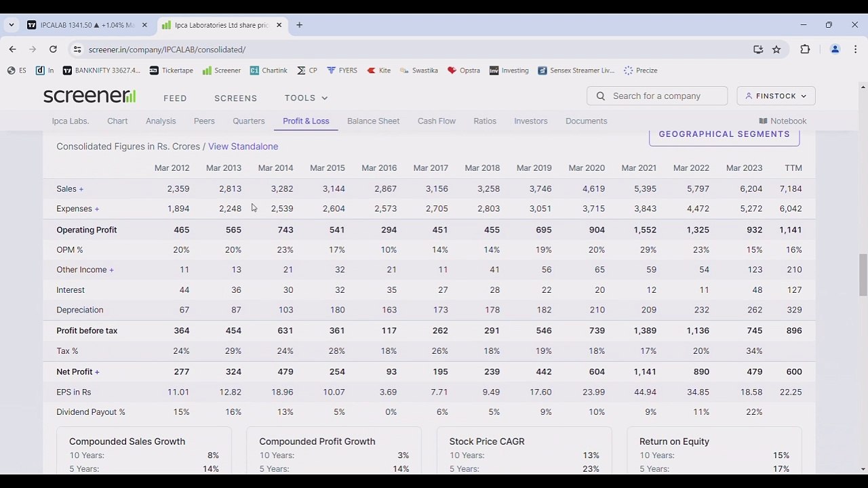Open the Investing bookmark

509,70
